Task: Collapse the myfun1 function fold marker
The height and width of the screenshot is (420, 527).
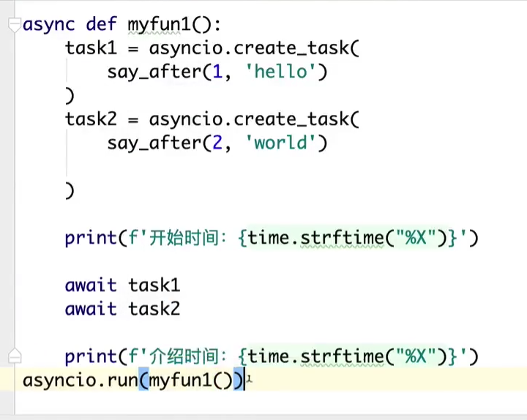Action: click(x=15, y=25)
